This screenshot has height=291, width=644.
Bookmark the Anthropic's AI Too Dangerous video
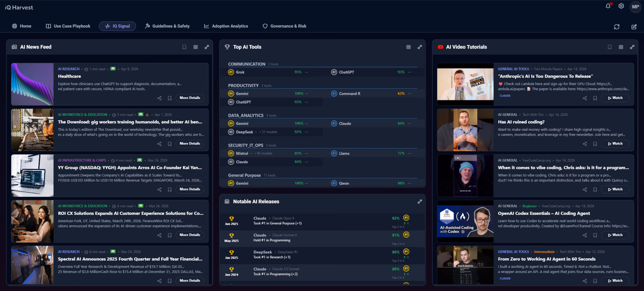pyautogui.click(x=595, y=98)
